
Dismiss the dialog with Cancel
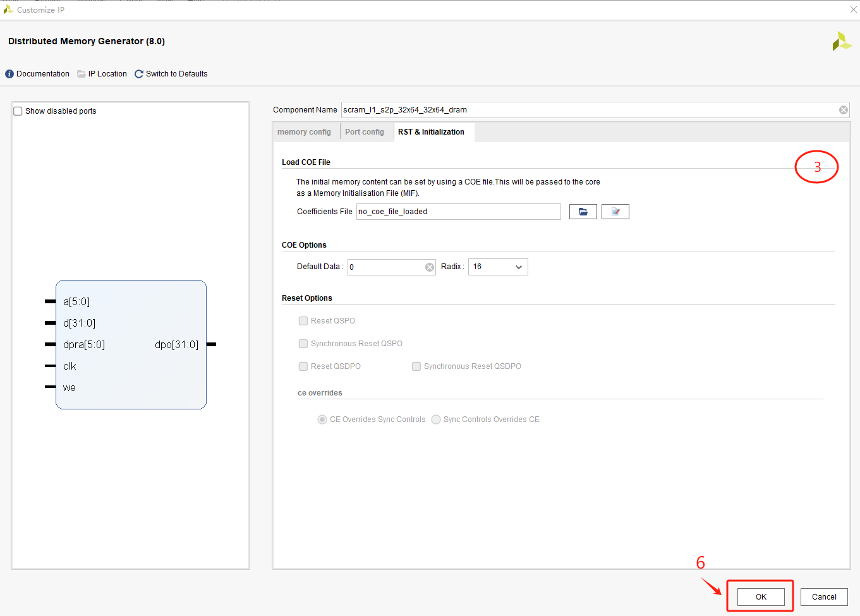(824, 596)
